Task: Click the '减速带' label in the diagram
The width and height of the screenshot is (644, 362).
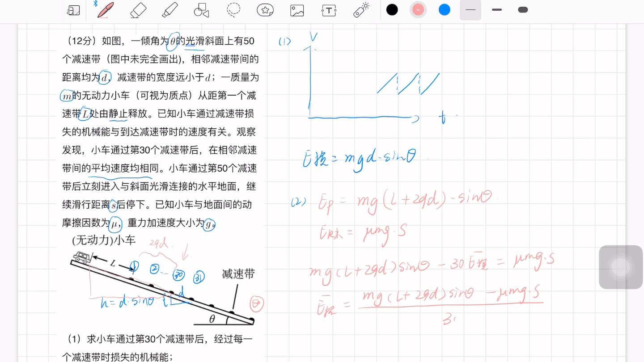Action: (238, 274)
